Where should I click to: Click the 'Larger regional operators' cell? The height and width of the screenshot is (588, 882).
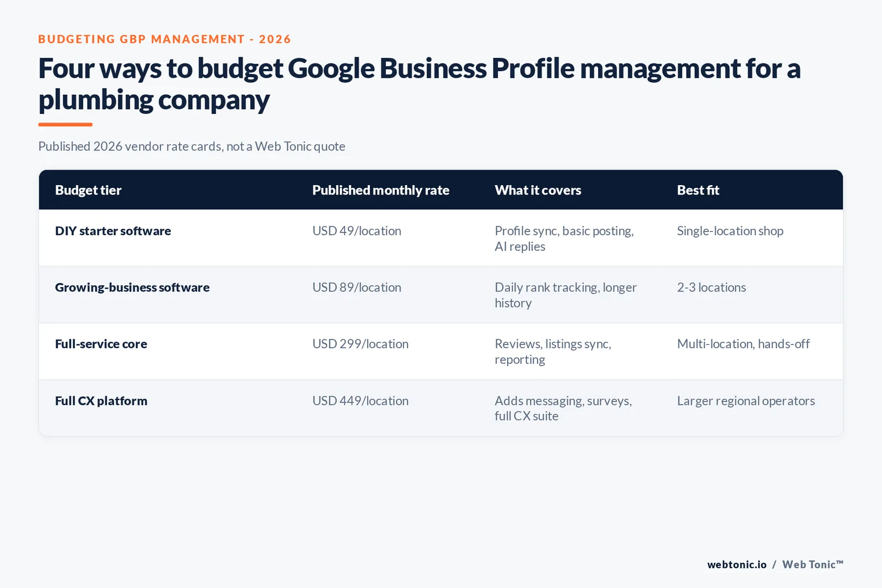(746, 401)
